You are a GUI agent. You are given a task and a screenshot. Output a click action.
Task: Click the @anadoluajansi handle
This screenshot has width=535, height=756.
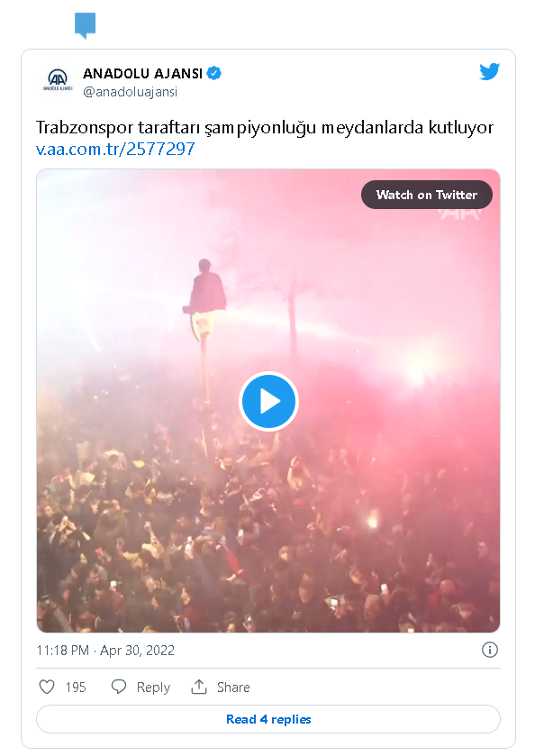point(130,92)
